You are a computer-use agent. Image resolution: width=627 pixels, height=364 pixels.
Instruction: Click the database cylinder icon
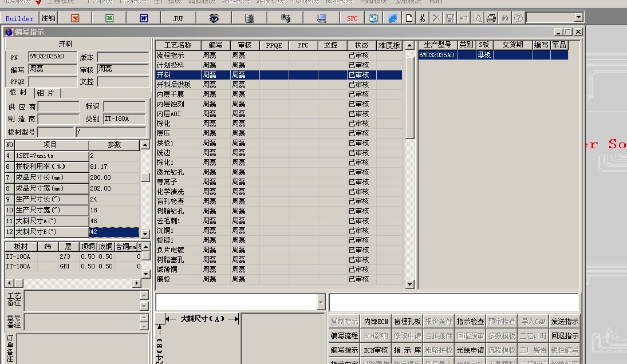pyautogui.click(x=250, y=18)
